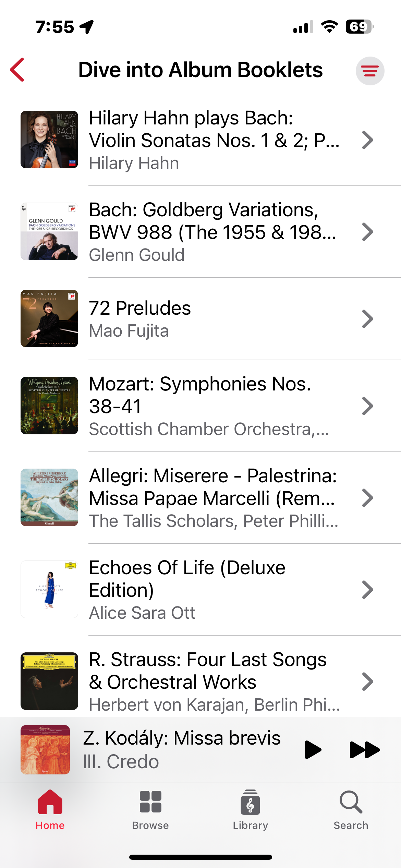Tap the now playing Kodály artwork
The height and width of the screenshot is (868, 401).
[x=45, y=750]
